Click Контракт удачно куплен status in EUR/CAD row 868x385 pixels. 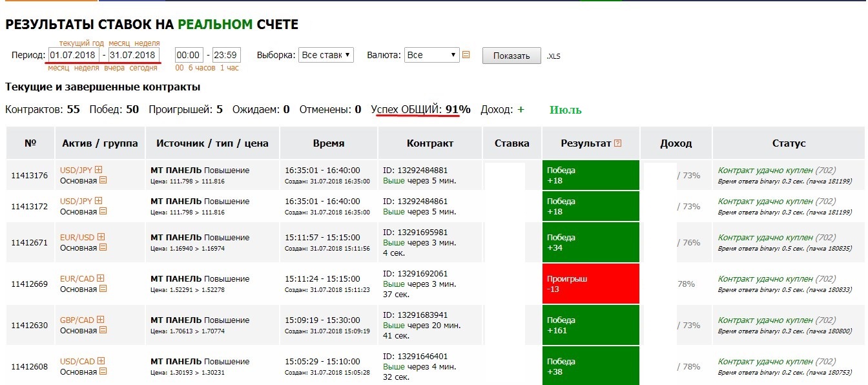point(765,279)
